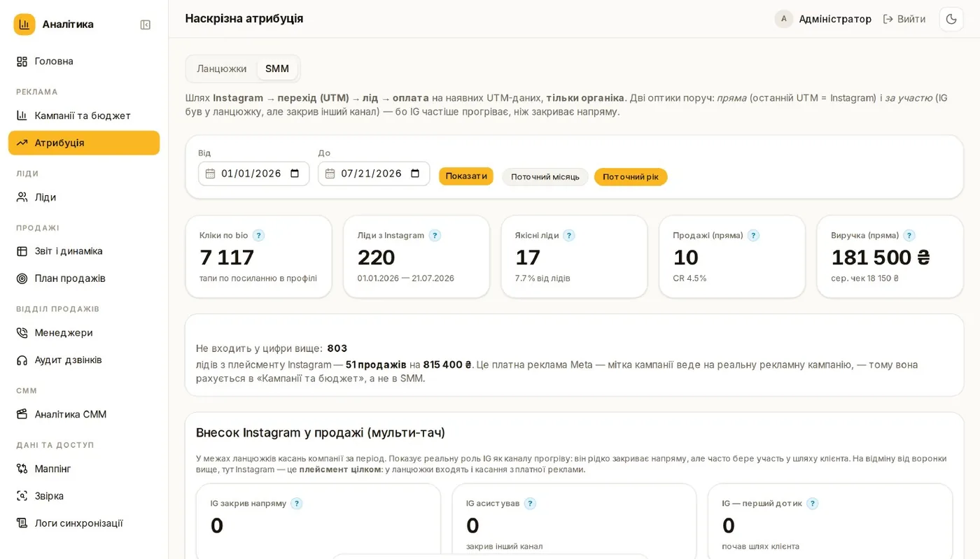Click the Показати button

466,176
